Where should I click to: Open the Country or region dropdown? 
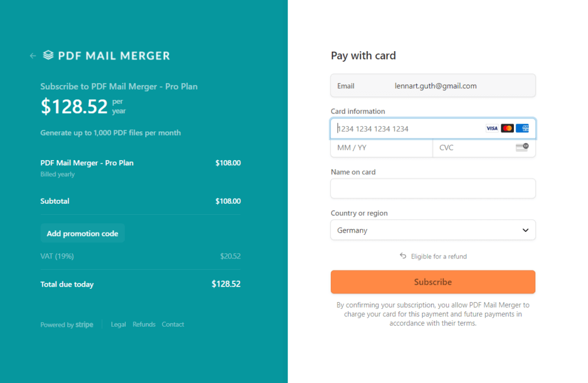tap(432, 230)
